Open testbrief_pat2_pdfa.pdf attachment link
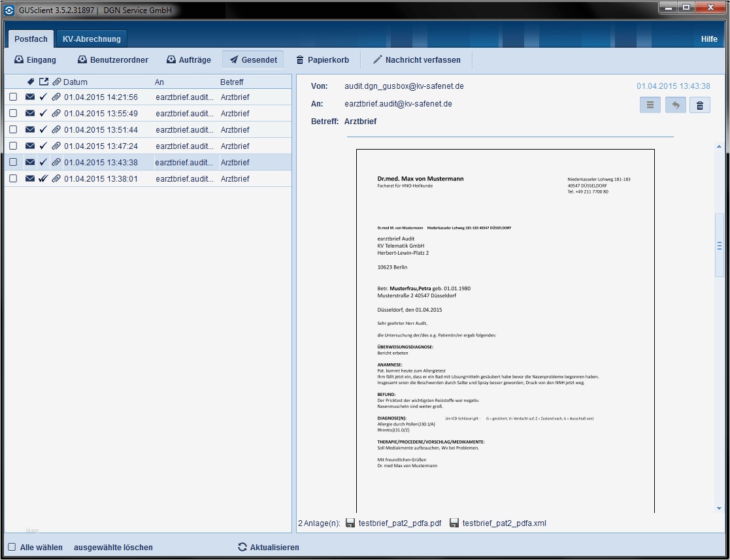The image size is (730, 560). point(400,523)
